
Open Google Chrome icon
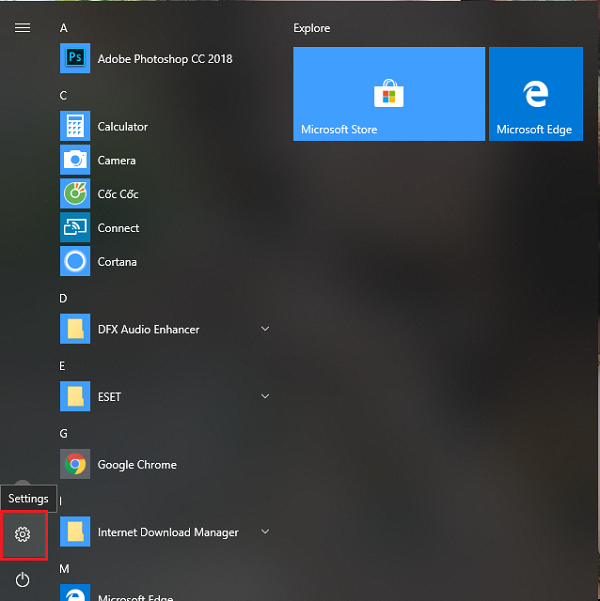click(75, 465)
